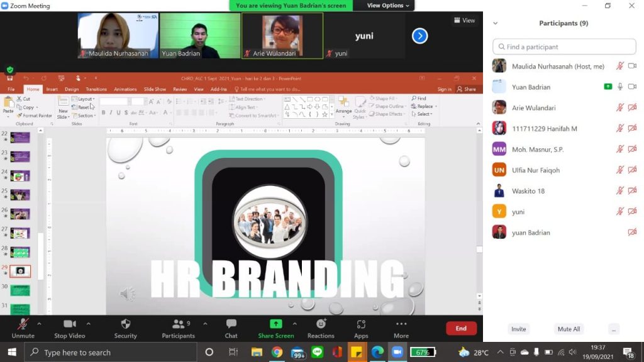Open the Design tab in PowerPoint
This screenshot has width=644, height=362.
tap(72, 89)
